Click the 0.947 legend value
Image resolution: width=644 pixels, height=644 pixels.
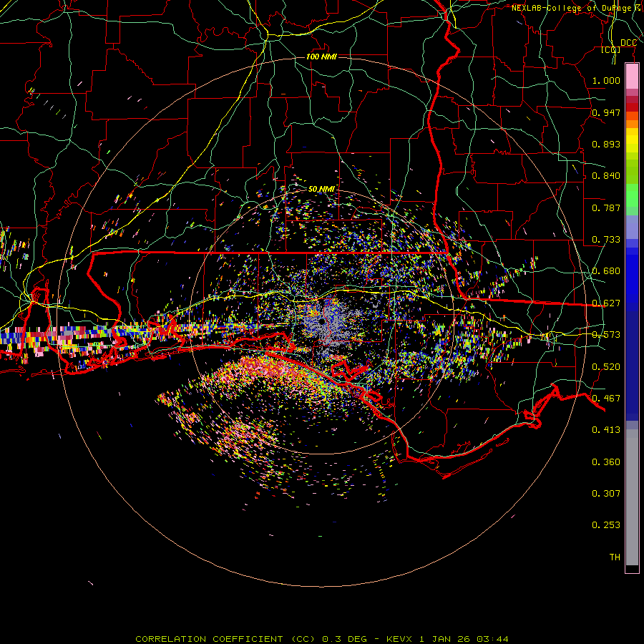point(606,112)
